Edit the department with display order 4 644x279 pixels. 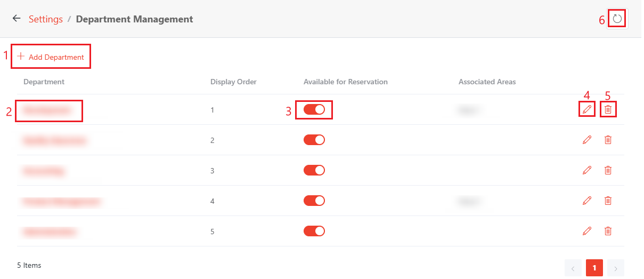tap(587, 201)
